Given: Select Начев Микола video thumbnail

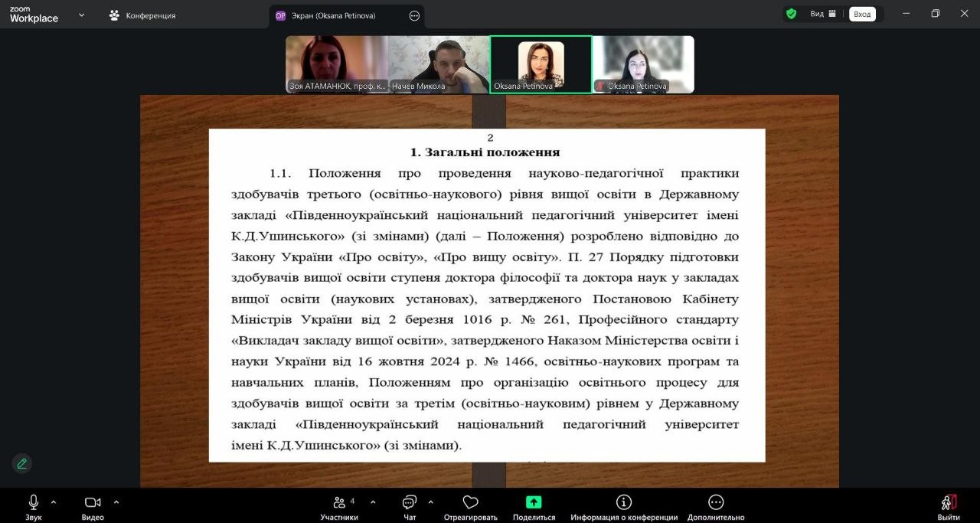Looking at the screenshot, I should 439,64.
